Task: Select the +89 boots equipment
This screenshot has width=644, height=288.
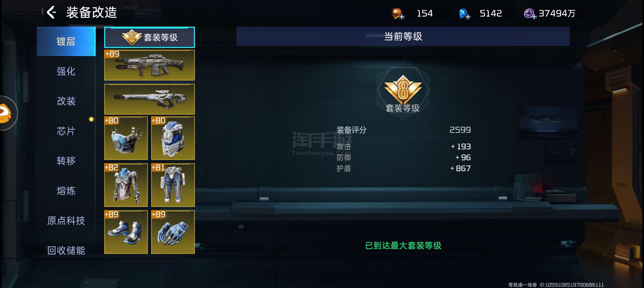Action: [x=126, y=232]
